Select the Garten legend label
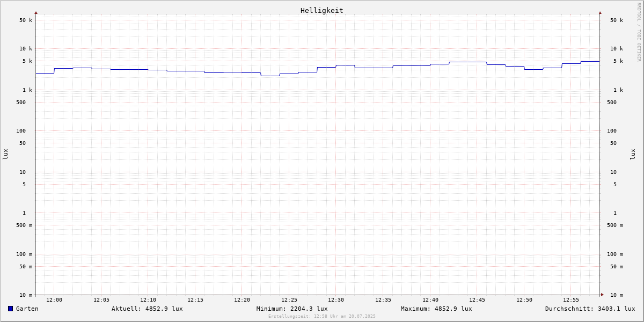 click(x=27, y=309)
